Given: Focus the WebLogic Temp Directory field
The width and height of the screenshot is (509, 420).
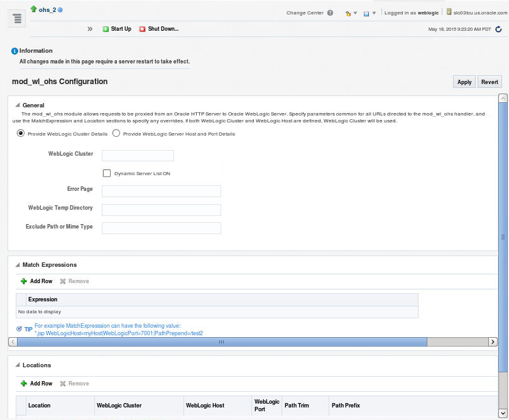Looking at the screenshot, I should (161, 210).
